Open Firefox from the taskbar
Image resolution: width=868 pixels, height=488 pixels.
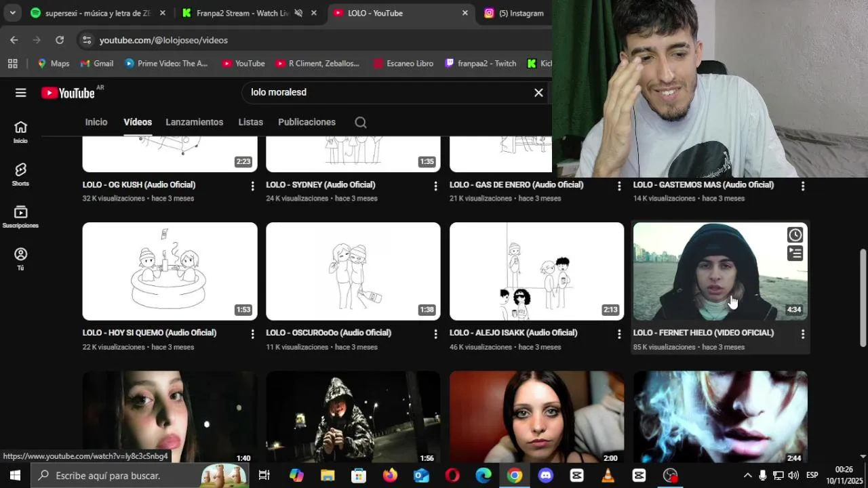tap(390, 475)
